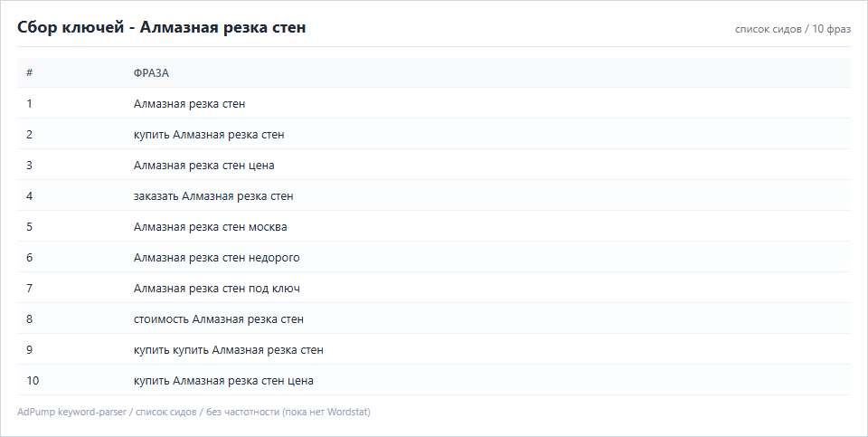Image resolution: width=868 pixels, height=437 pixels.
Task: Click the "#" column header
Action: point(29,72)
